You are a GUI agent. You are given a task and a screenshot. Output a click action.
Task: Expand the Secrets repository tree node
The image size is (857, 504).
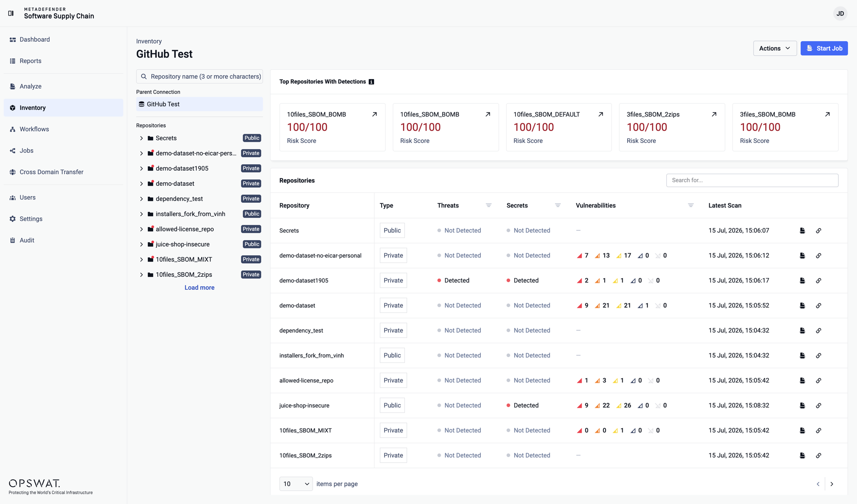pyautogui.click(x=141, y=138)
